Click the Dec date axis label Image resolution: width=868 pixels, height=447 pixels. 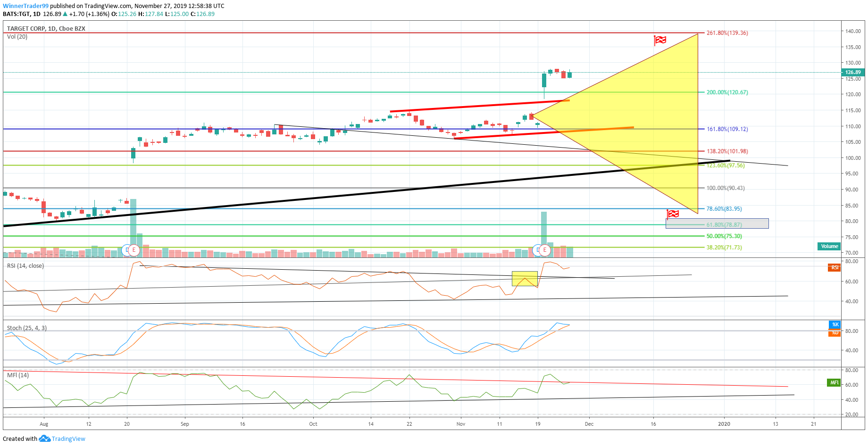point(589,424)
